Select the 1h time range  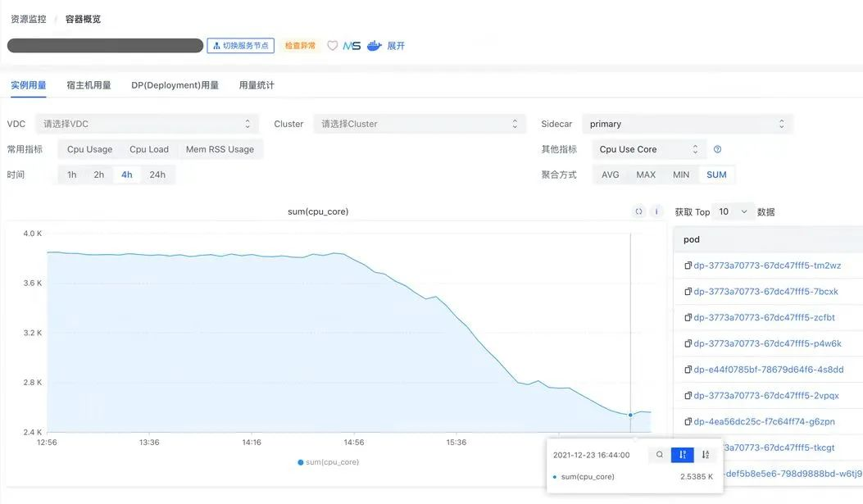72,175
